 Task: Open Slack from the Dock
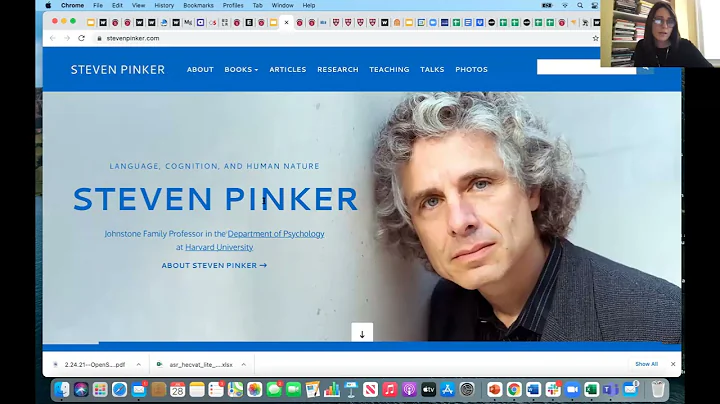553,389
